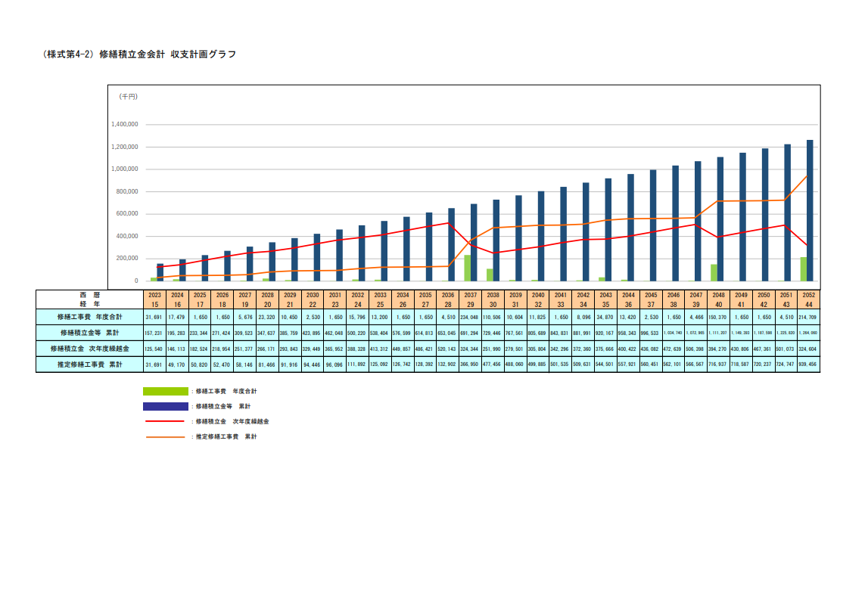868x605 pixels.
Task: Click the legend label 修繕工事費 年度合計
Action: (x=226, y=391)
